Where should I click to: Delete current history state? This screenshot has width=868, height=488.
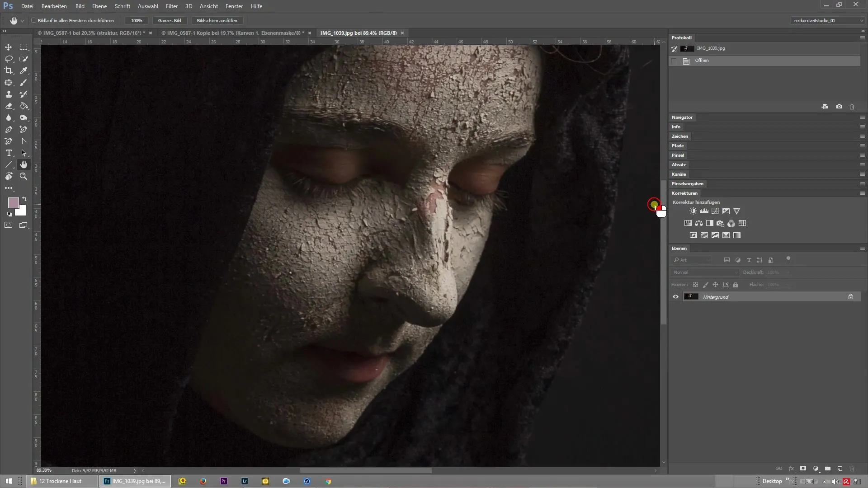pyautogui.click(x=852, y=107)
